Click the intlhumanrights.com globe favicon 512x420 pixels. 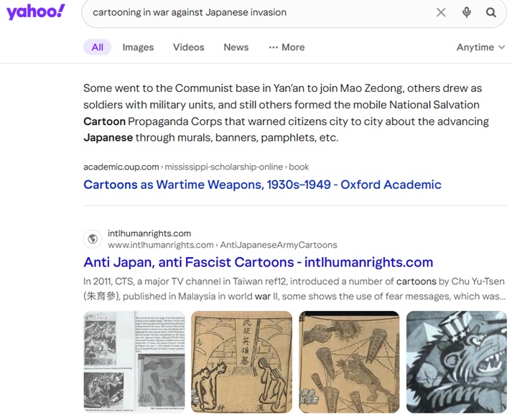(x=93, y=239)
